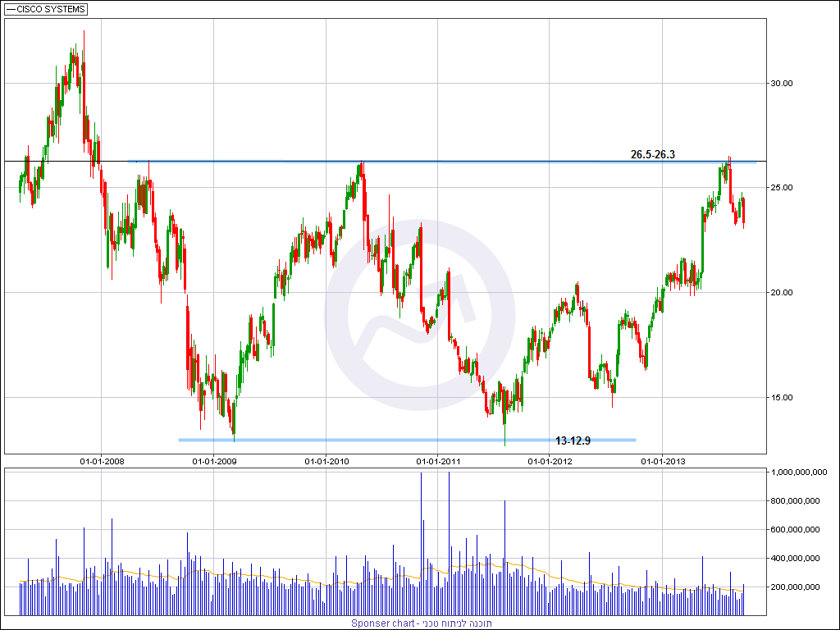Click the 1,000,000,000 volume axis label
The image size is (840, 630).
799,472
